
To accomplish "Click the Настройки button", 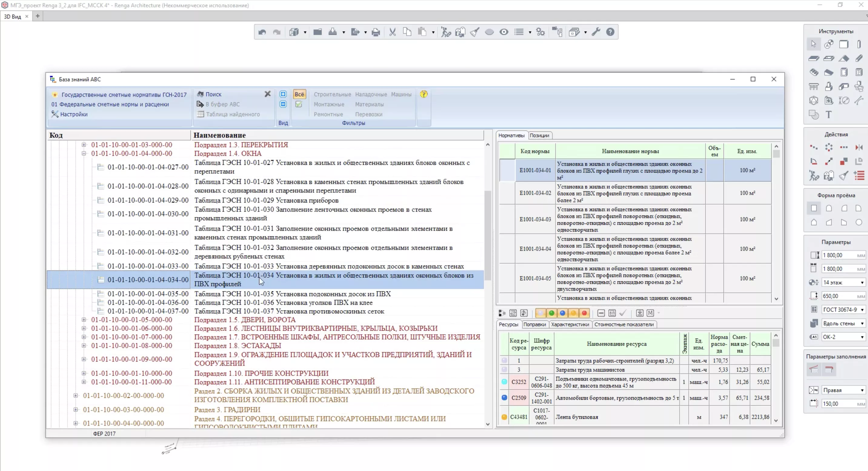I will (x=74, y=114).
